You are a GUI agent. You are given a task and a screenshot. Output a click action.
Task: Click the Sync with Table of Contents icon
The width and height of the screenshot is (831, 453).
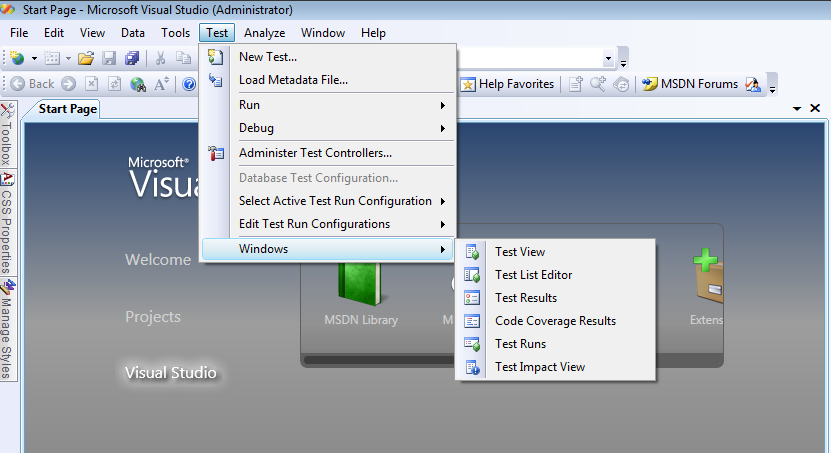[622, 84]
